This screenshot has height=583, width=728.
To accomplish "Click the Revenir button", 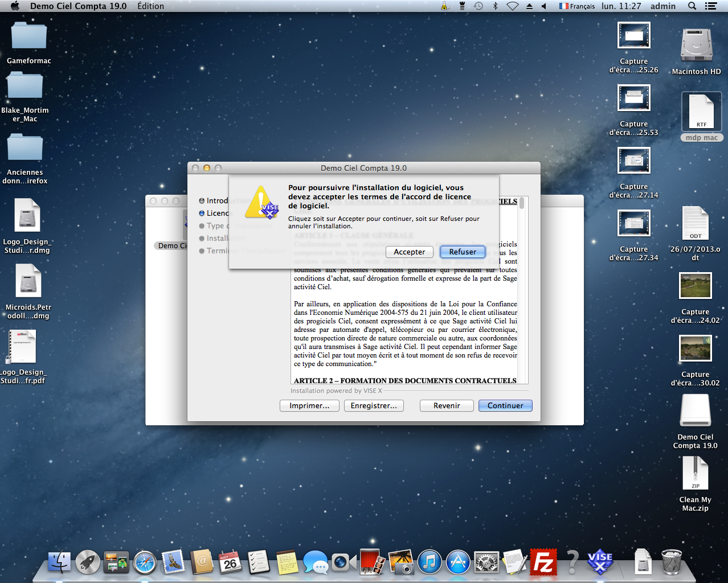I will click(447, 405).
